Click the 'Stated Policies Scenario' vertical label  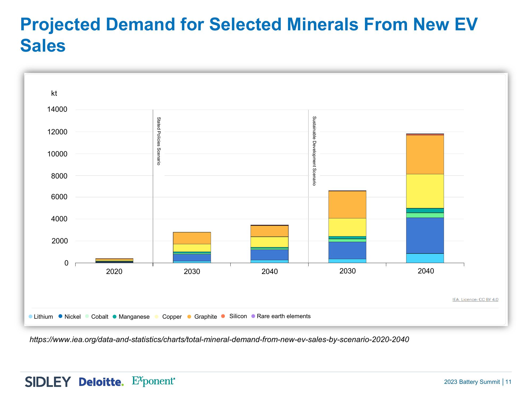click(x=159, y=141)
